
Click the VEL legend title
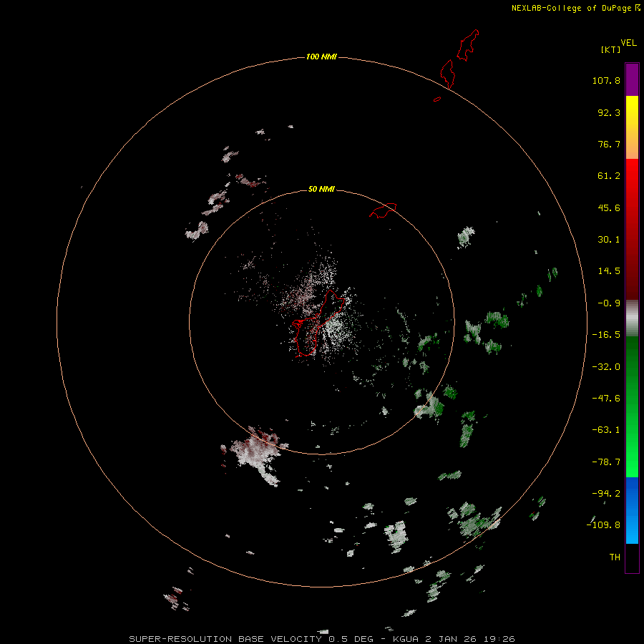pyautogui.click(x=628, y=43)
